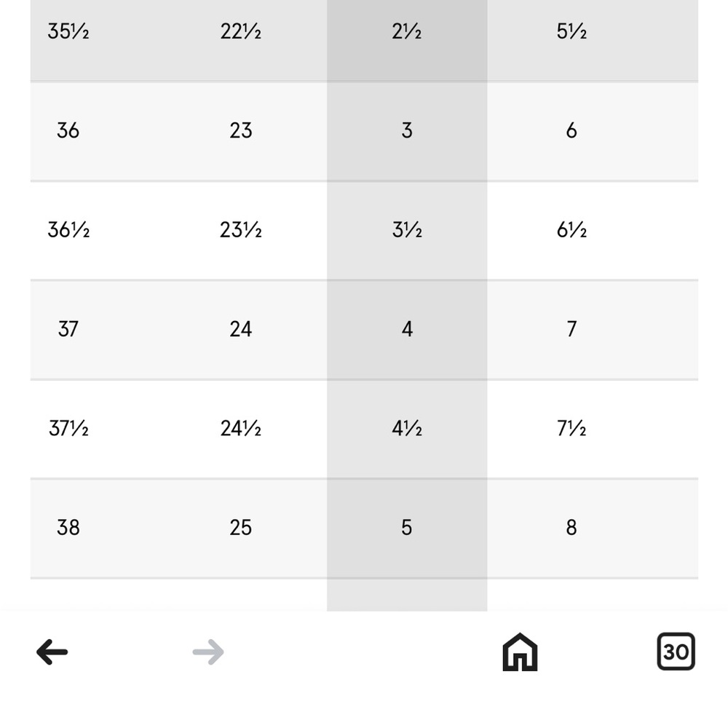Tap the 7½ cell
The width and height of the screenshot is (728, 728).
click(571, 428)
